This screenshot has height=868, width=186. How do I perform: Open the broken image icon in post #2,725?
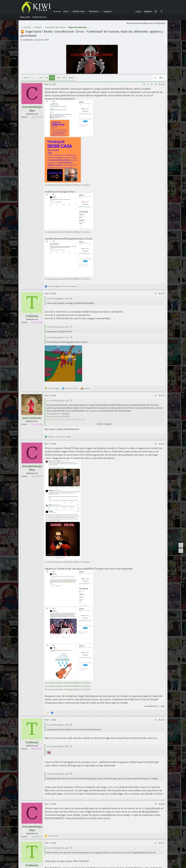49,752
